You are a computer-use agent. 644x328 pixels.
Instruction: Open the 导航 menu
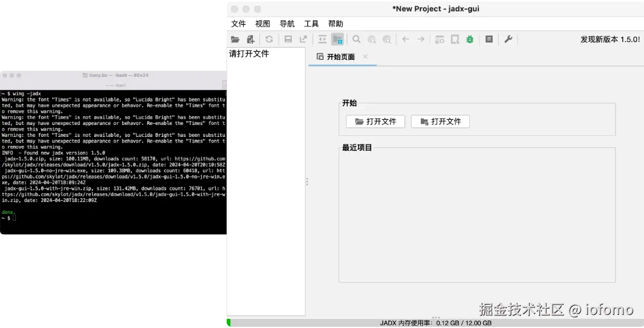pyautogui.click(x=287, y=24)
